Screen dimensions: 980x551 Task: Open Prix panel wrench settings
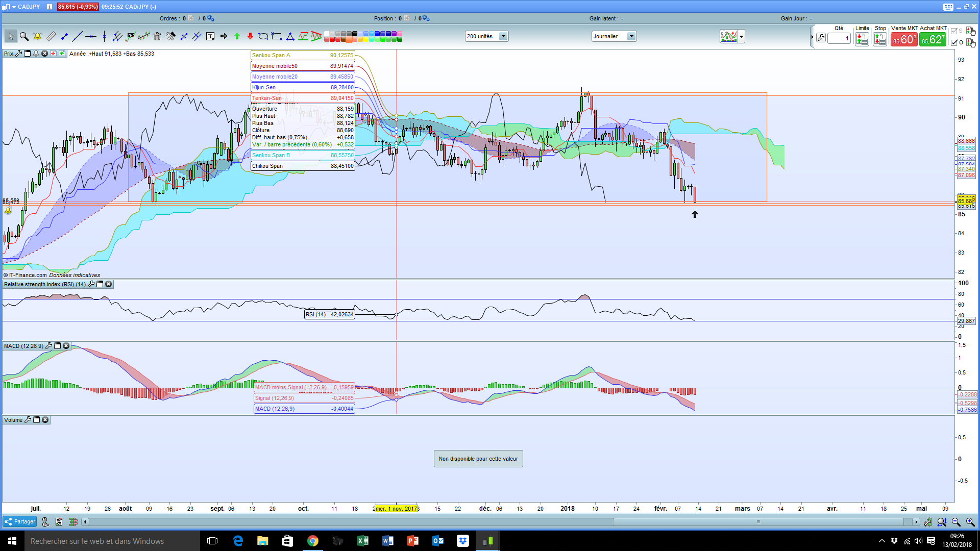19,54
